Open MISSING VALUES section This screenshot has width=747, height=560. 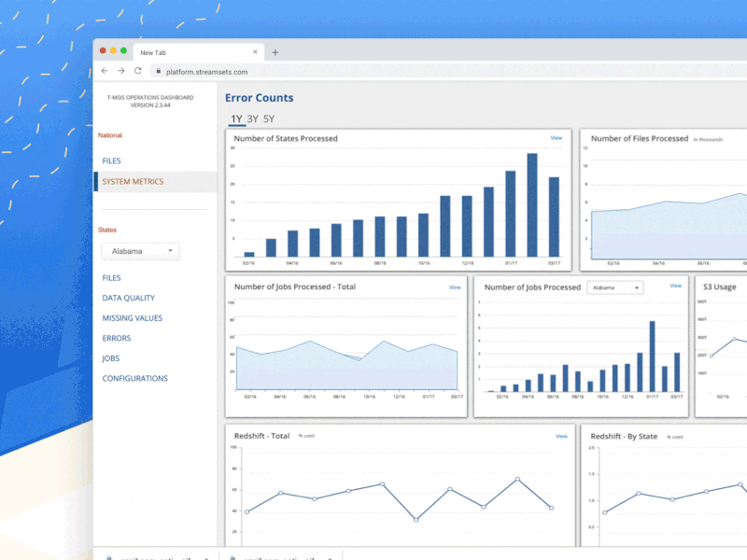pyautogui.click(x=133, y=318)
